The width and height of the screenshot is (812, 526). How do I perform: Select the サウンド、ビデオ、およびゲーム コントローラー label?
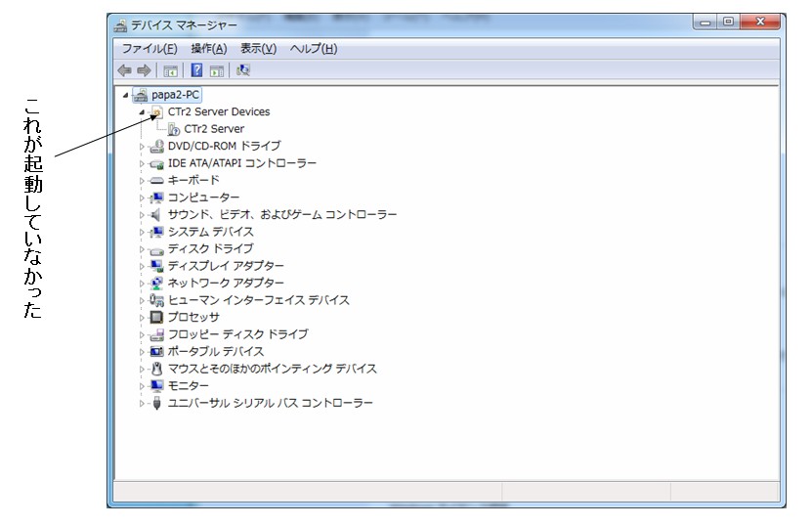(x=282, y=214)
